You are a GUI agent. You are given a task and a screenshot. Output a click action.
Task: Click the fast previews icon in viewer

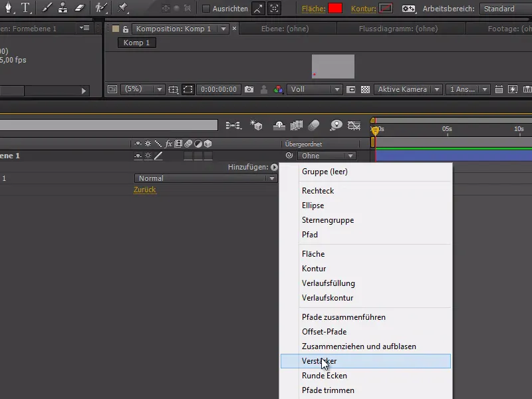tap(513, 89)
